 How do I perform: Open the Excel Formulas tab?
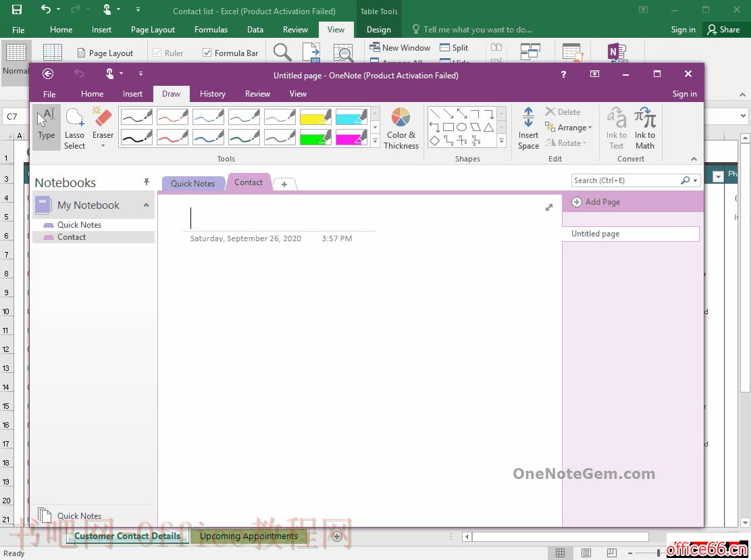pos(211,30)
